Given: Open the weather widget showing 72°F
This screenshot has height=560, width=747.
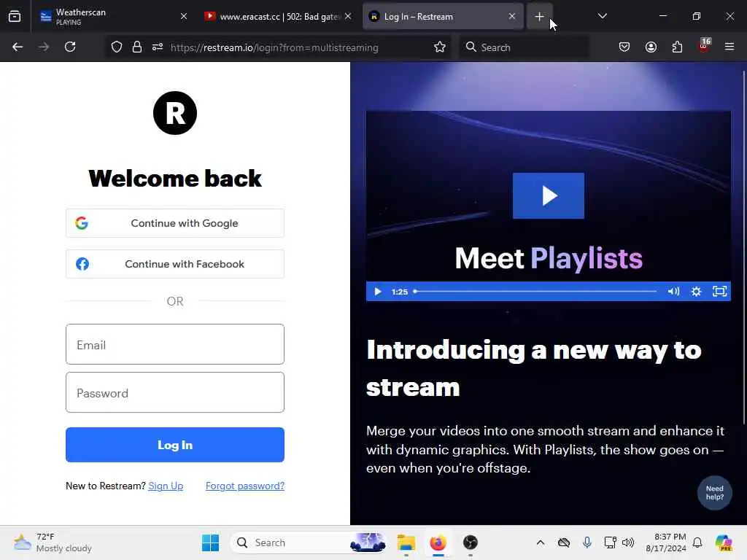Looking at the screenshot, I should (x=53, y=542).
